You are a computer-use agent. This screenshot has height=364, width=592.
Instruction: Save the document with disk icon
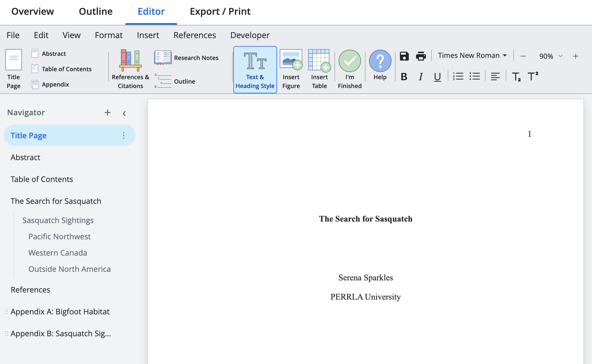[x=404, y=56]
